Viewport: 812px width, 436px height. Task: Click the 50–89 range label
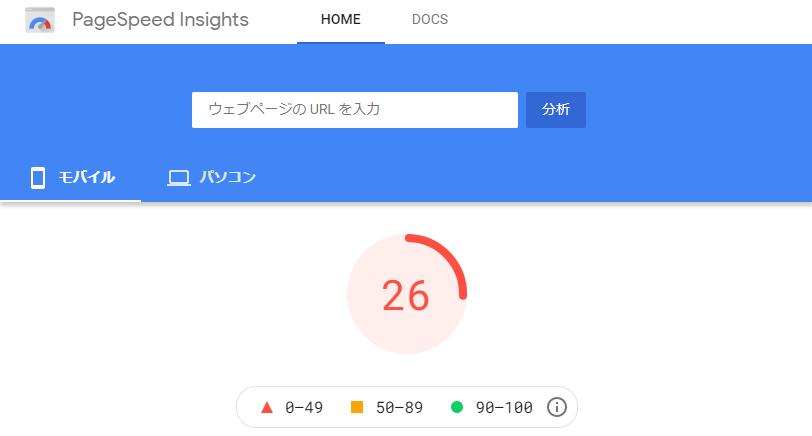click(x=399, y=408)
